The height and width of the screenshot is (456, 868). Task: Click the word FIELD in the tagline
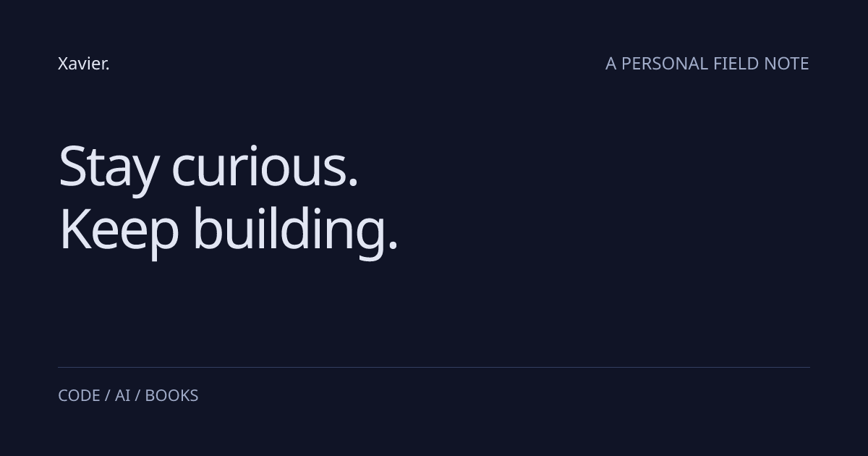pyautogui.click(x=736, y=64)
